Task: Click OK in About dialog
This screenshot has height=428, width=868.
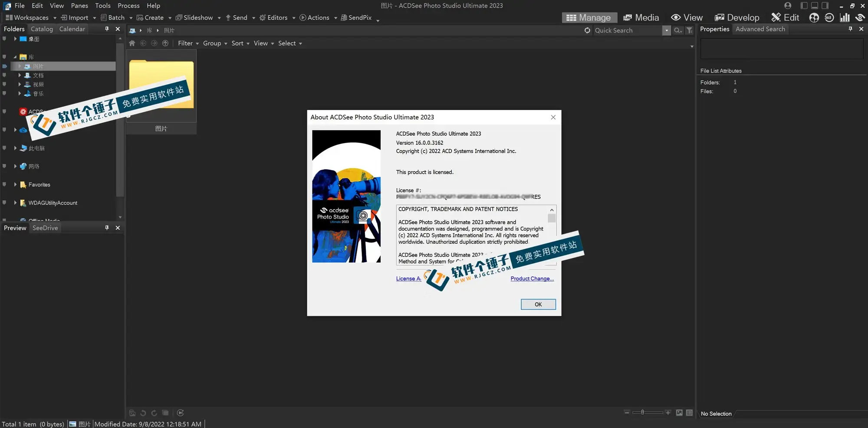Action: tap(538, 304)
